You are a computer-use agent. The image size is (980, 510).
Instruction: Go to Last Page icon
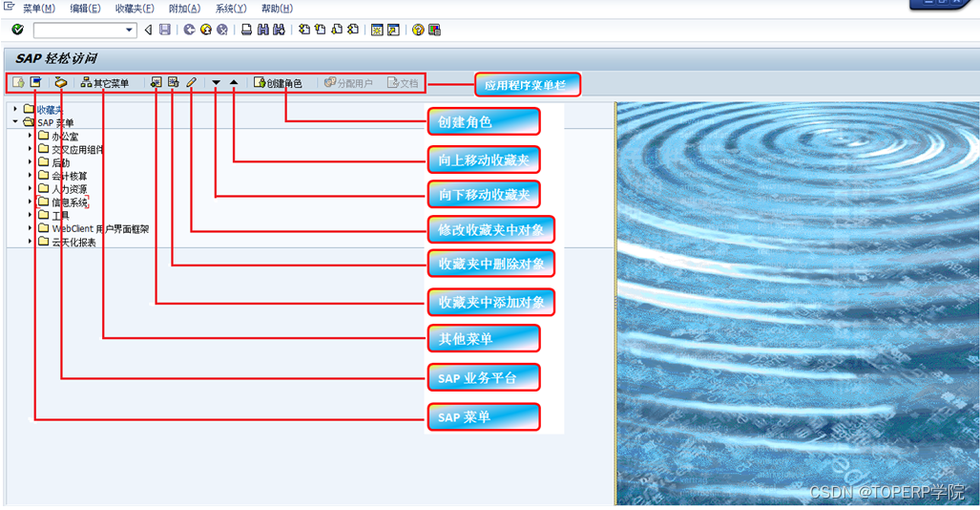tap(353, 30)
